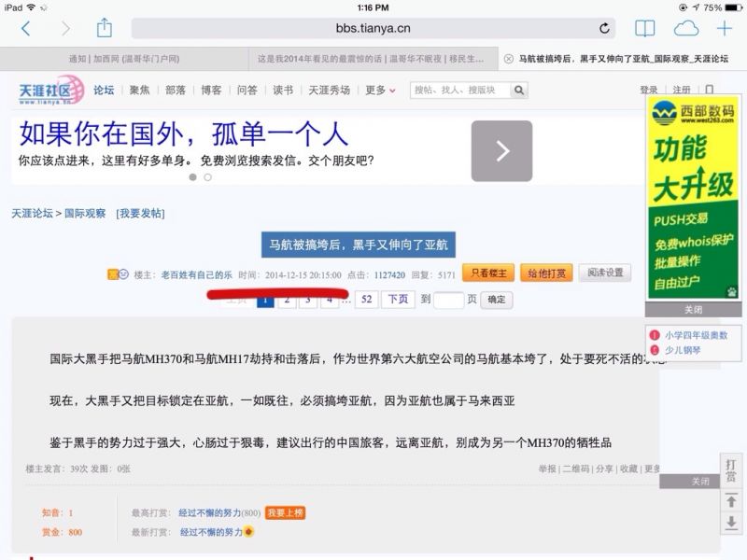Screen dimensions: 747x560
Task: Click the 西部数码 ad logo
Action: click(x=693, y=112)
